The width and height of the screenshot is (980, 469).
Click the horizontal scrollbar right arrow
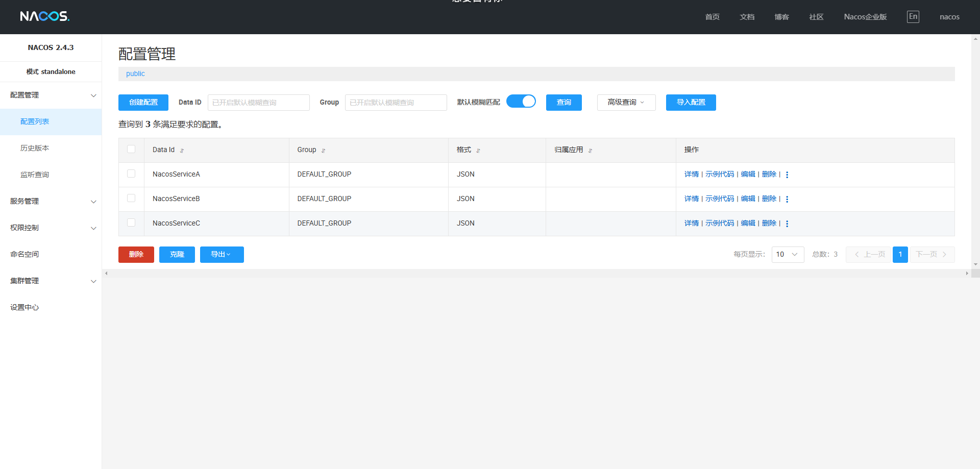point(967,273)
